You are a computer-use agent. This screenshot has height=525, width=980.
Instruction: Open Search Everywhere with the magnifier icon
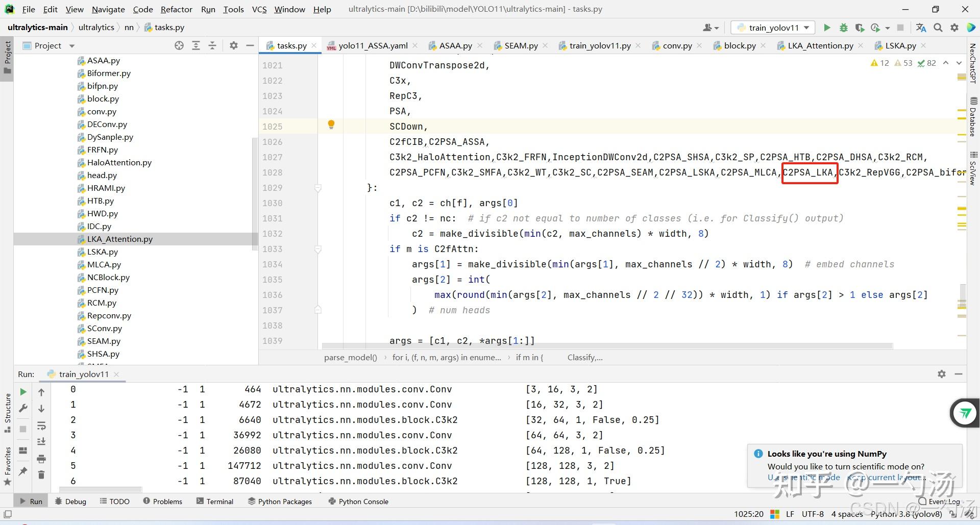point(938,28)
